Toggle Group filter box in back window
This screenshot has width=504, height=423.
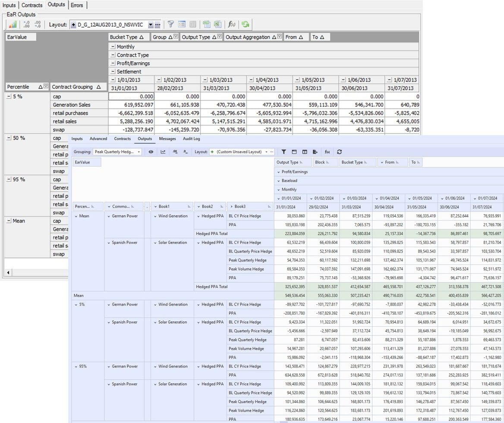point(176,37)
